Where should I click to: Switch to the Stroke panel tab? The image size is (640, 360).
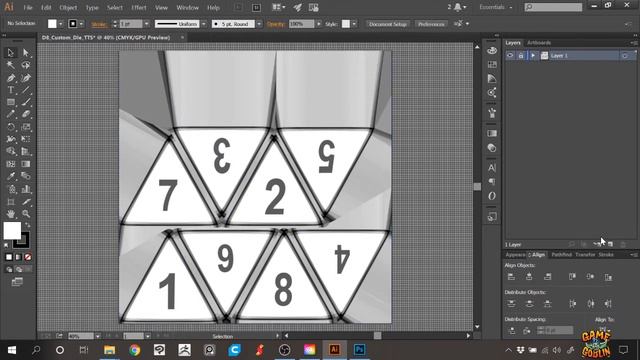coord(606,255)
